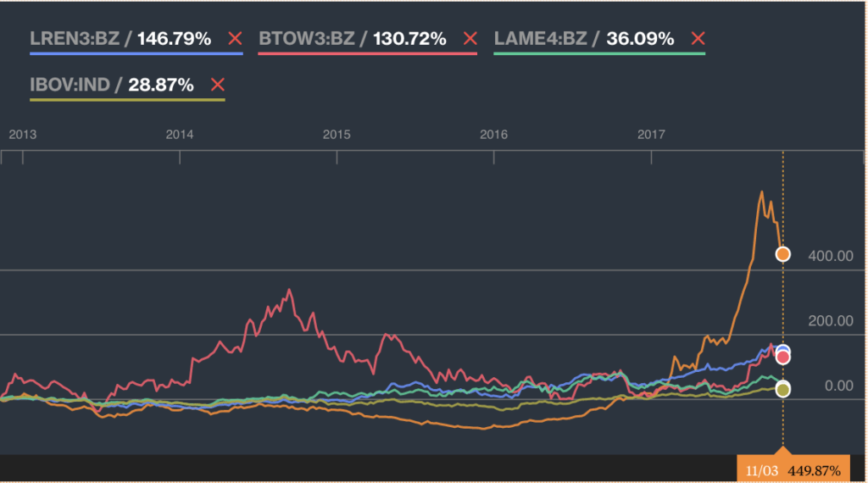Jump to the 2013 mark on the timeline

22,134
